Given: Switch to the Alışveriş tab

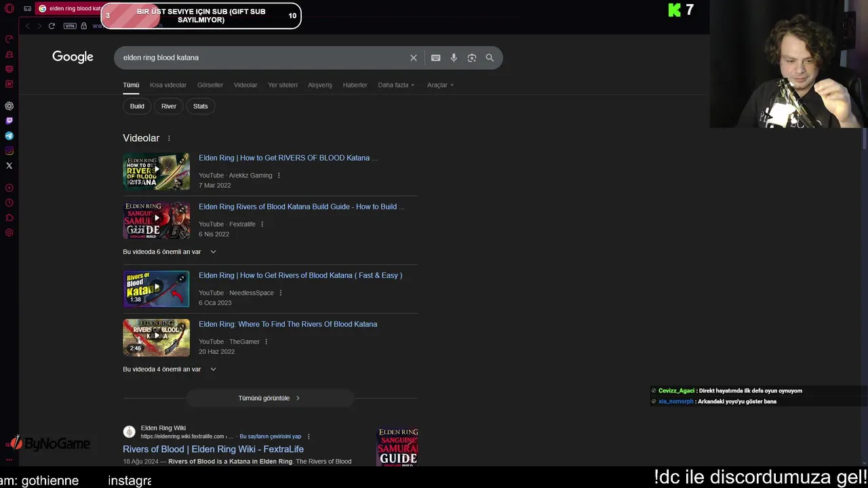Looking at the screenshot, I should (320, 85).
